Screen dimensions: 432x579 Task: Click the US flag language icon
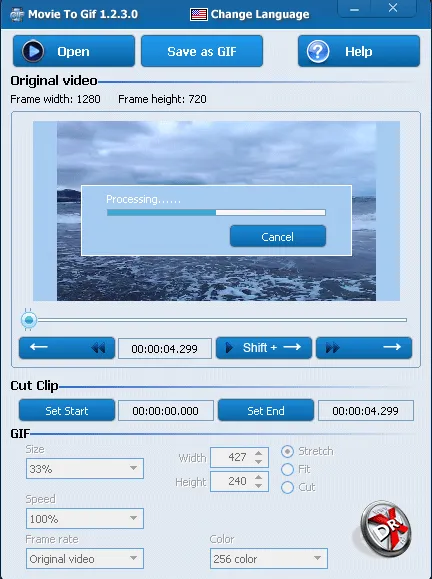pos(199,14)
